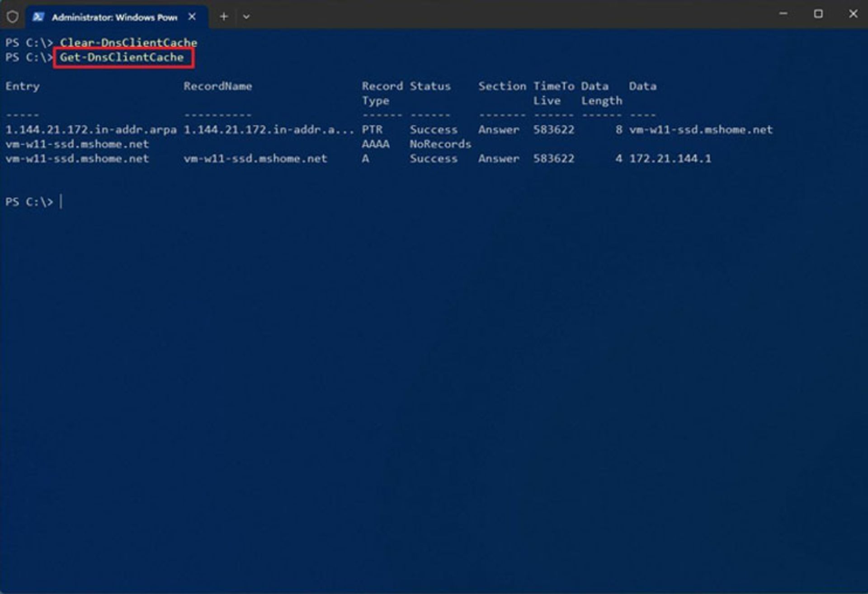The image size is (868, 594).
Task: Click the Get-DnsClientCache command text
Action: [122, 57]
